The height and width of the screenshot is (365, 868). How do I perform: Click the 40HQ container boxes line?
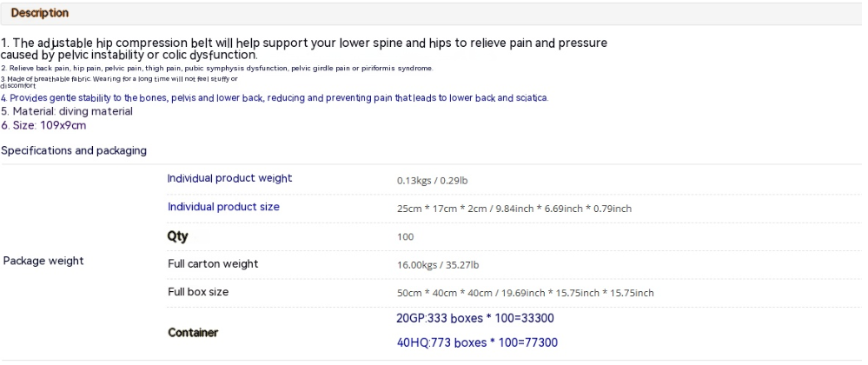point(477,343)
